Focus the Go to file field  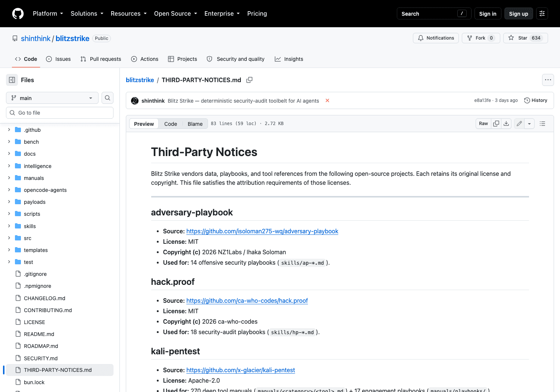60,113
